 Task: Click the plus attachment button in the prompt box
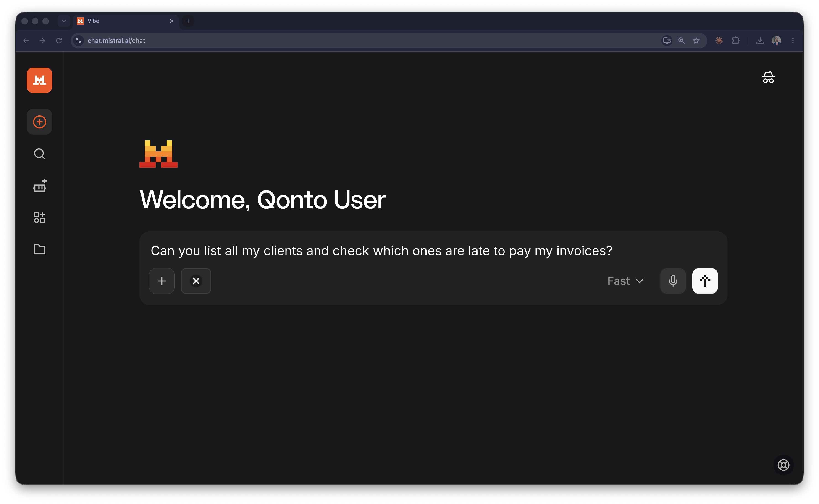pyautogui.click(x=162, y=281)
